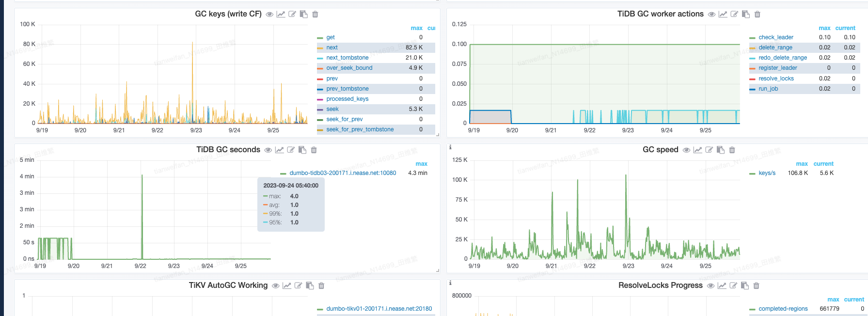Click the dumbo-tidb03 series legend entry

click(342, 173)
